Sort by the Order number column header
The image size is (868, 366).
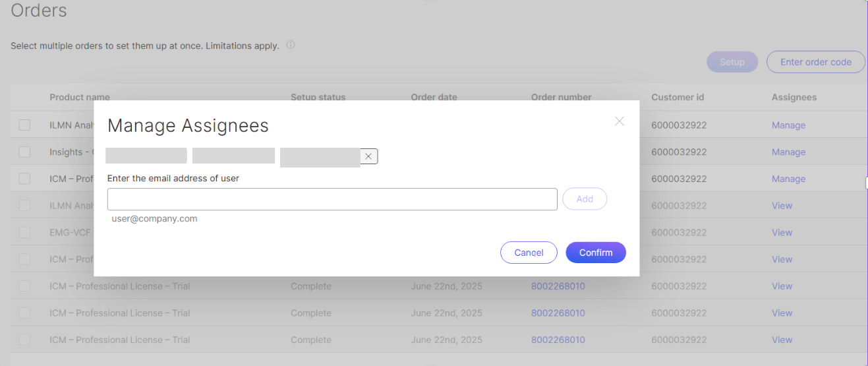tap(561, 97)
